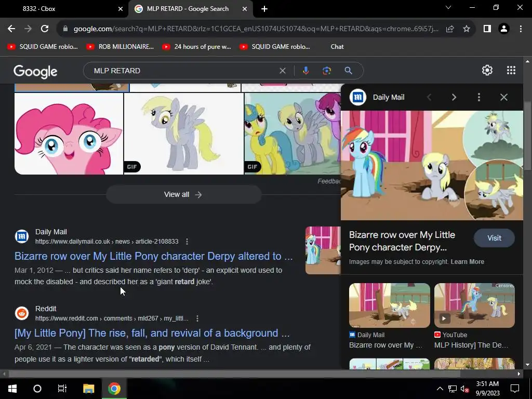Open tab search chevron in title bar
The height and width of the screenshot is (399, 532).
[x=448, y=7]
